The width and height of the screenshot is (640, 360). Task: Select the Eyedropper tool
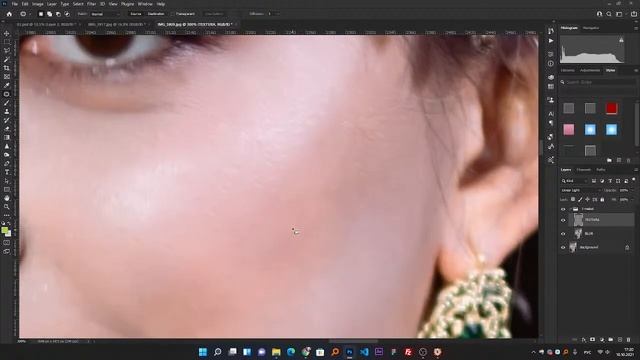click(x=7, y=85)
